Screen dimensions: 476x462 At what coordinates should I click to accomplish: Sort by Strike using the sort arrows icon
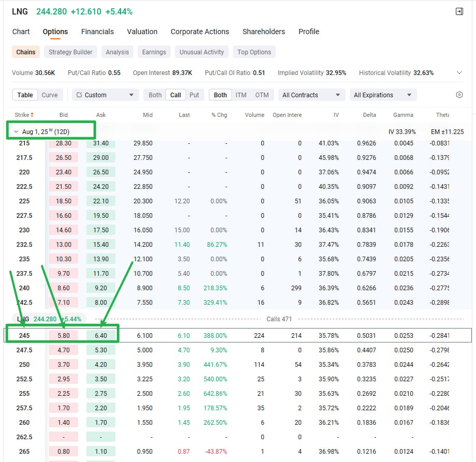32,115
